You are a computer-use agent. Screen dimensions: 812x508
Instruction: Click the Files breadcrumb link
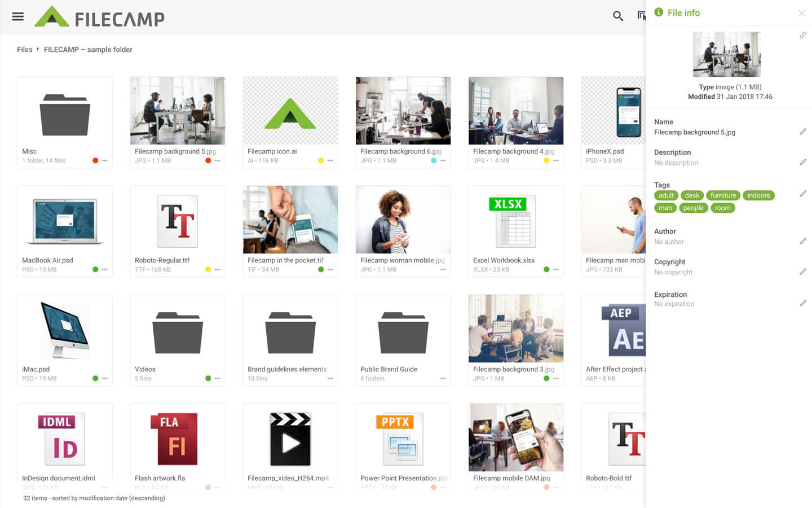25,50
